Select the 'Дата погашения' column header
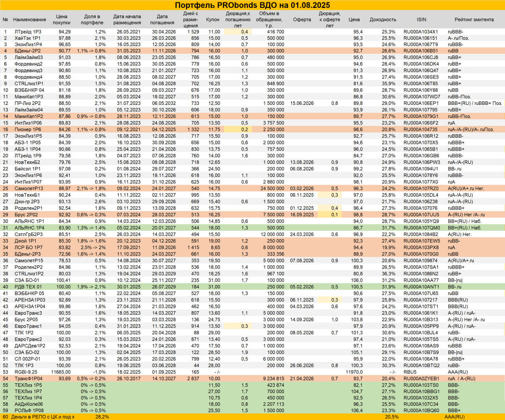This screenshot has width=505, height=420. pos(162,20)
